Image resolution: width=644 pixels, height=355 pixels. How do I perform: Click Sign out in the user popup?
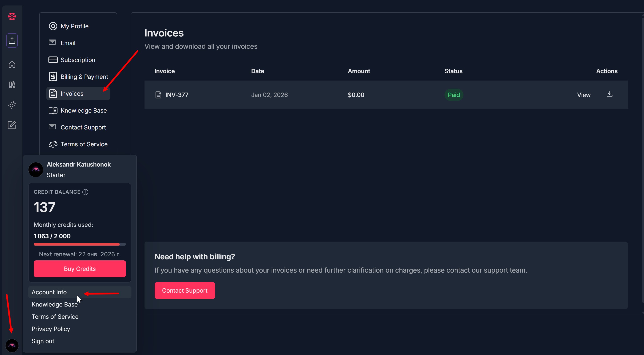[43, 341]
